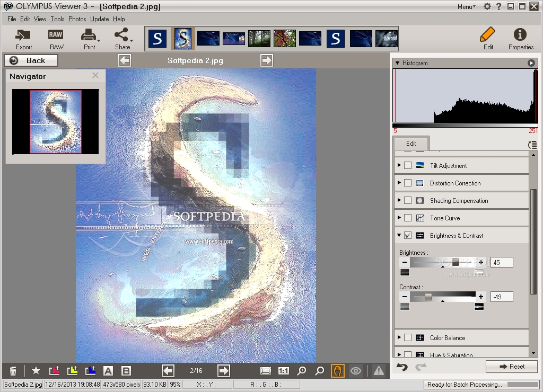Image resolution: width=543 pixels, height=392 pixels.
Task: Open the Update menu
Action: click(99, 19)
